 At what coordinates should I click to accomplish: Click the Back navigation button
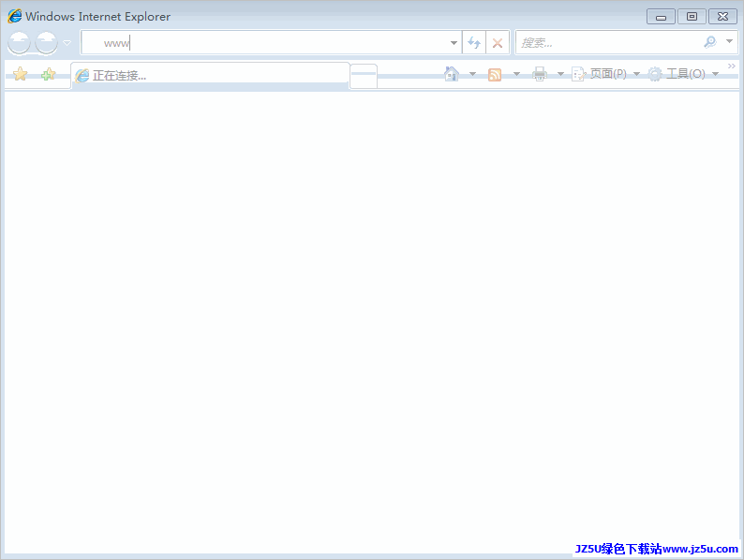click(19, 43)
